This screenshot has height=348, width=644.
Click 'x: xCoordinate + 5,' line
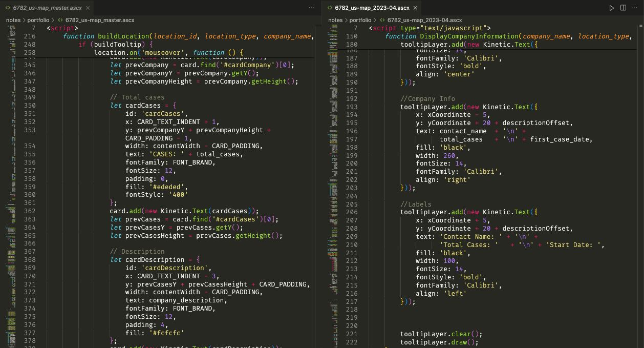(454, 220)
